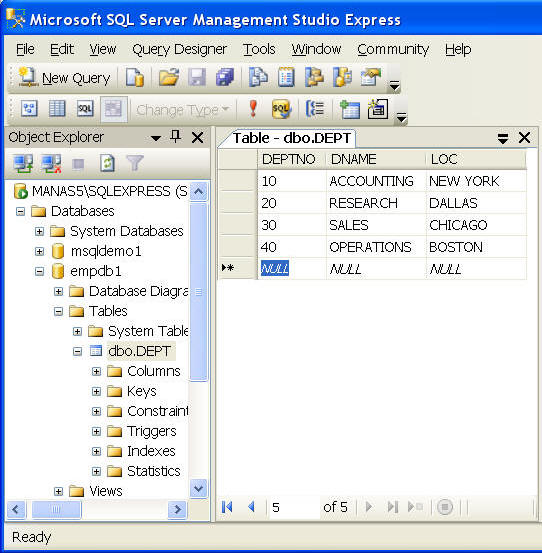Expand the Keys folder

click(96, 391)
